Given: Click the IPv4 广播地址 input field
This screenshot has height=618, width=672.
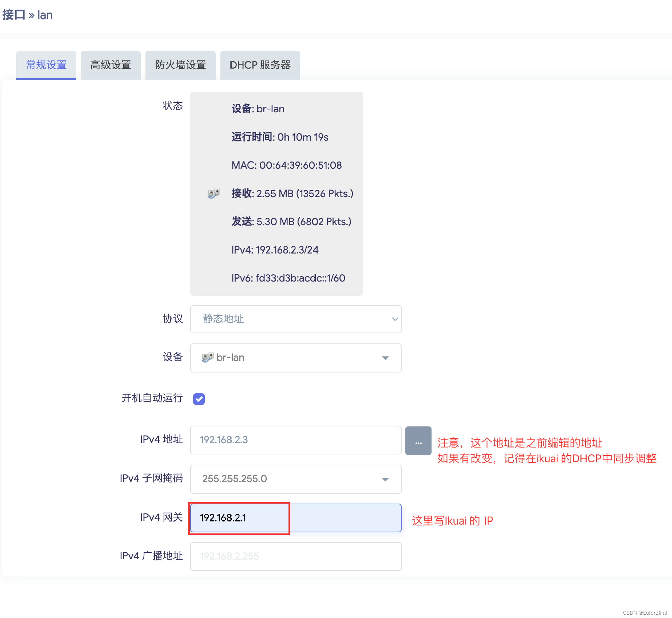Looking at the screenshot, I should click(x=295, y=556).
